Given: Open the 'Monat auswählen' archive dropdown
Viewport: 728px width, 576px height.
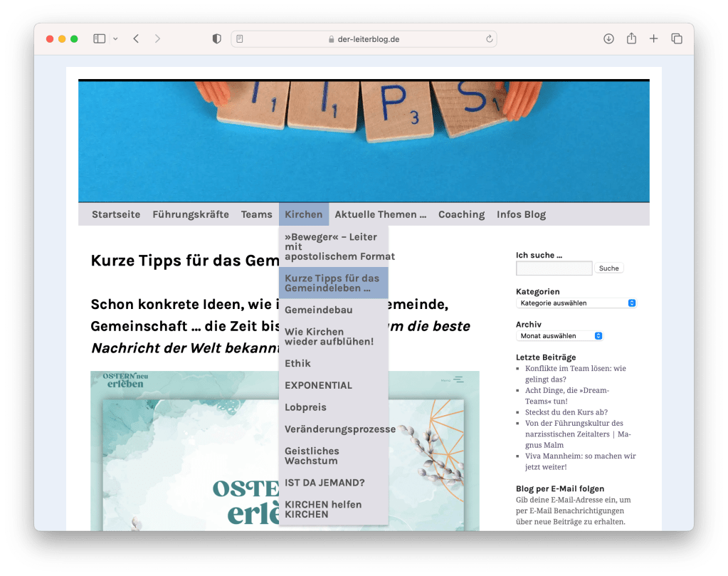Looking at the screenshot, I should click(559, 336).
